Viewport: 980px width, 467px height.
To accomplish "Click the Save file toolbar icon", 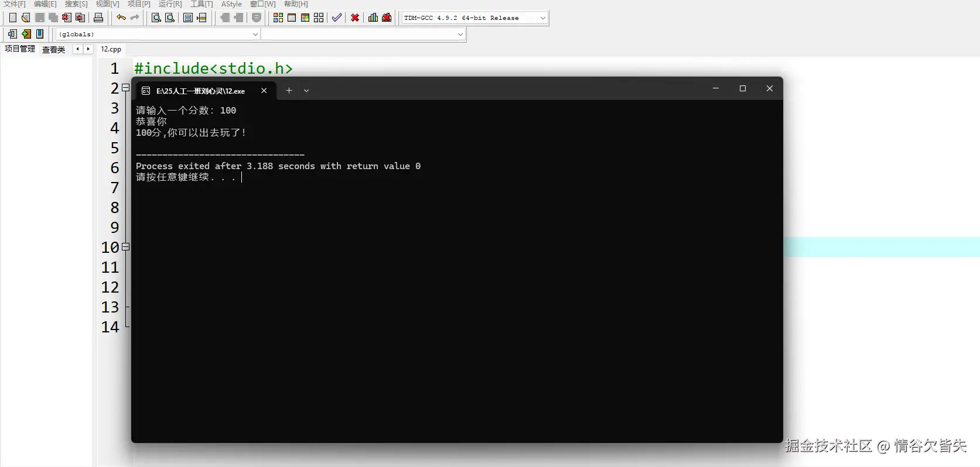I will coord(40,18).
